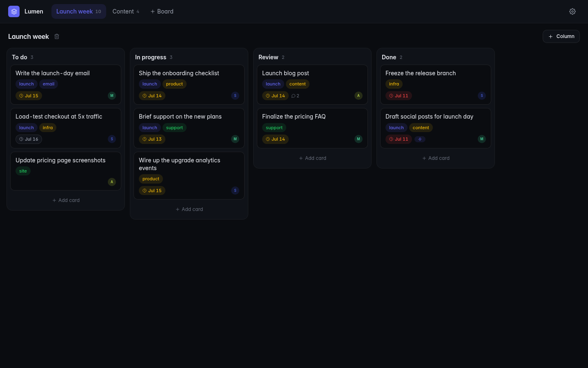Click the Review column header
Screen dimensions: 588x368
pos(268,57)
